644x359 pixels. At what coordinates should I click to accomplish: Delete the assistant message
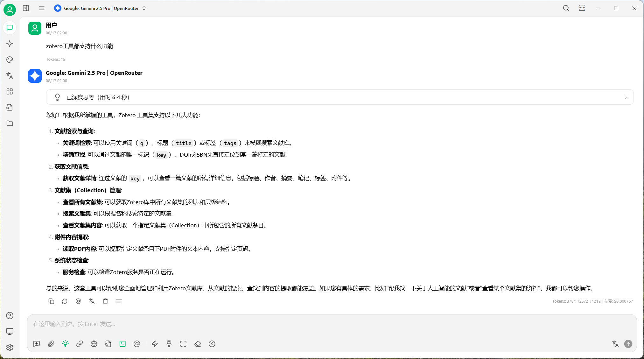pyautogui.click(x=105, y=301)
